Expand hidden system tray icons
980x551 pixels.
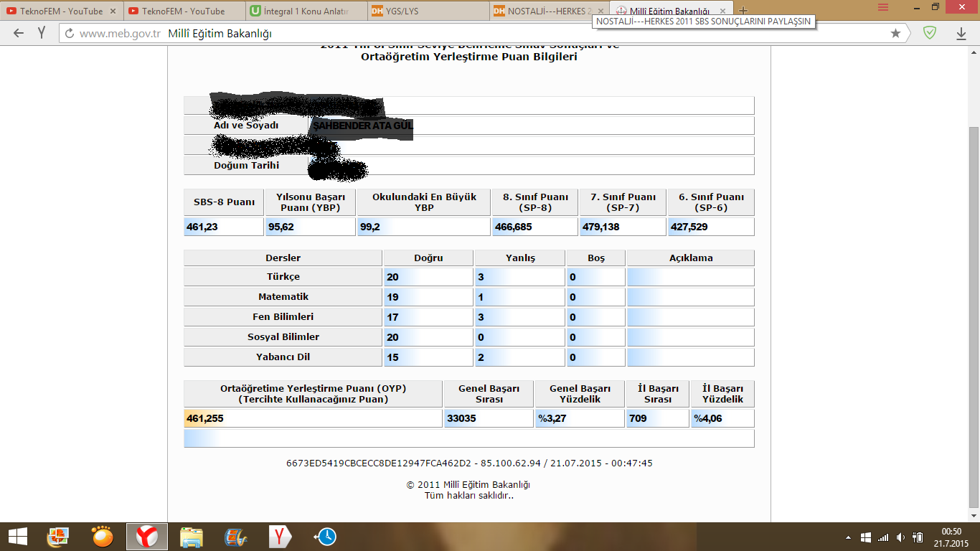[849, 537]
